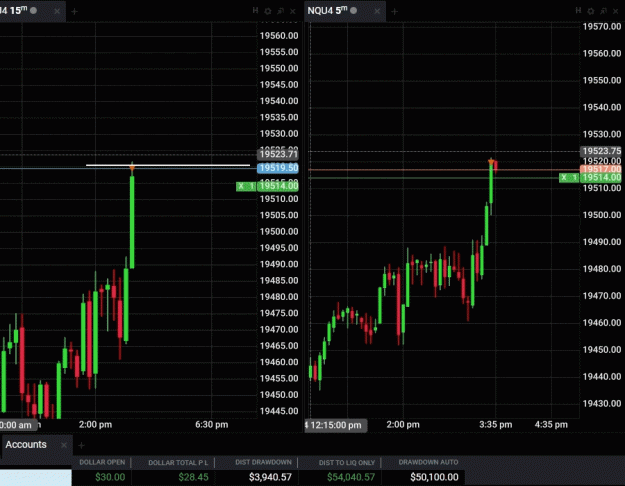The image size is (625, 486).
Task: Select the green 19514.00 order label on 15m chart
Action: tap(278, 186)
